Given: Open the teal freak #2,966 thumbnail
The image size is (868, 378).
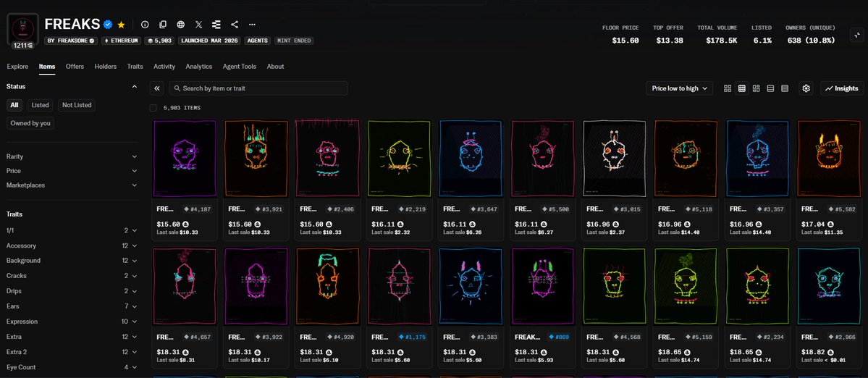Looking at the screenshot, I should pos(829,286).
